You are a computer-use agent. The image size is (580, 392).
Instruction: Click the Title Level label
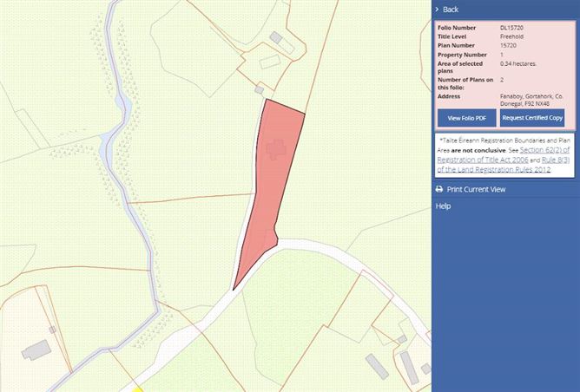(451, 36)
